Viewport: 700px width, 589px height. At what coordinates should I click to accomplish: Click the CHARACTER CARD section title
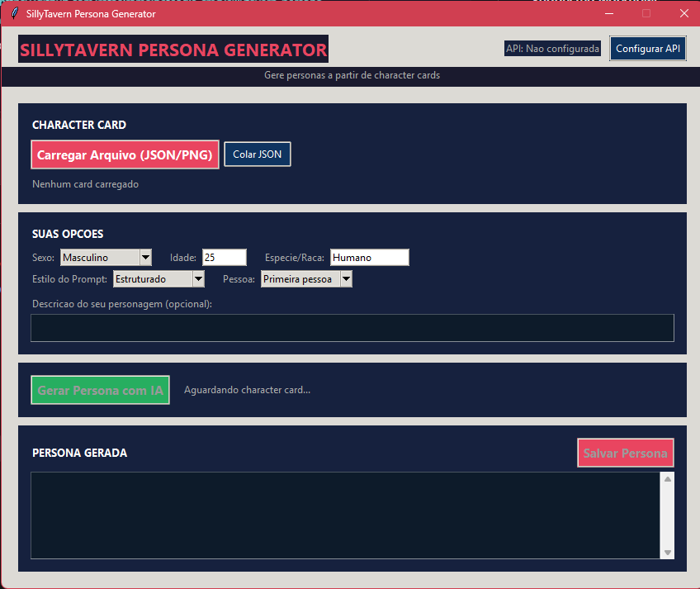(x=79, y=125)
